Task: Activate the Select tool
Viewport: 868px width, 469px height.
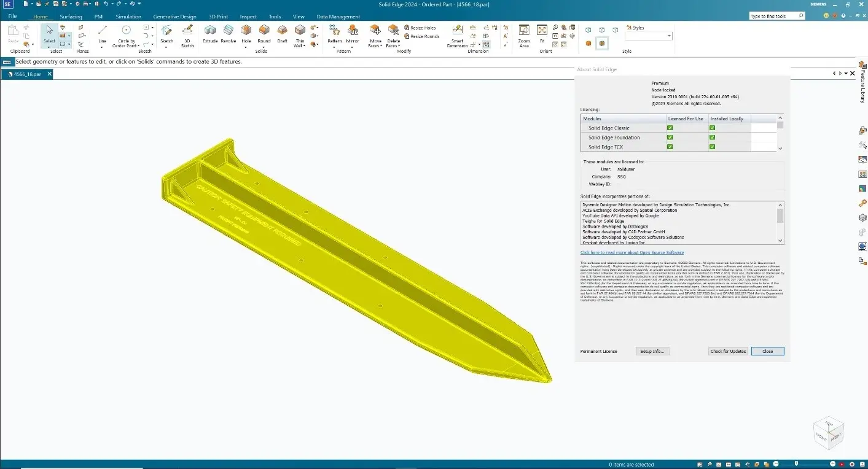Action: (x=49, y=33)
